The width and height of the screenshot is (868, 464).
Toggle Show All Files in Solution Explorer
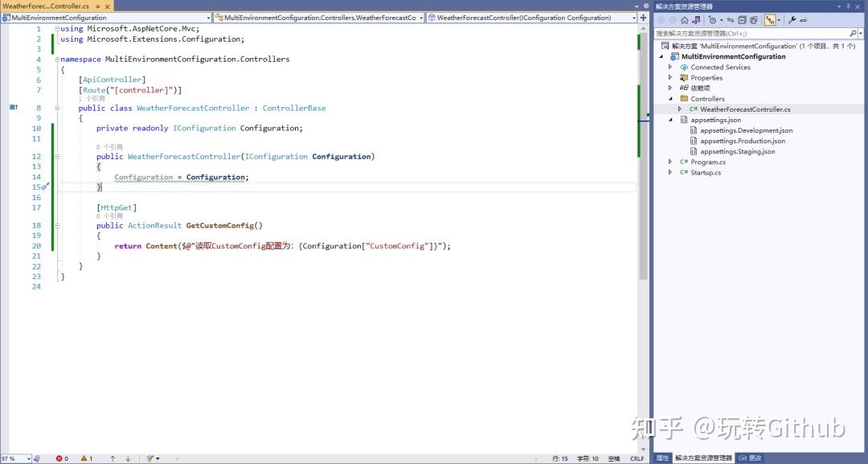(753, 20)
